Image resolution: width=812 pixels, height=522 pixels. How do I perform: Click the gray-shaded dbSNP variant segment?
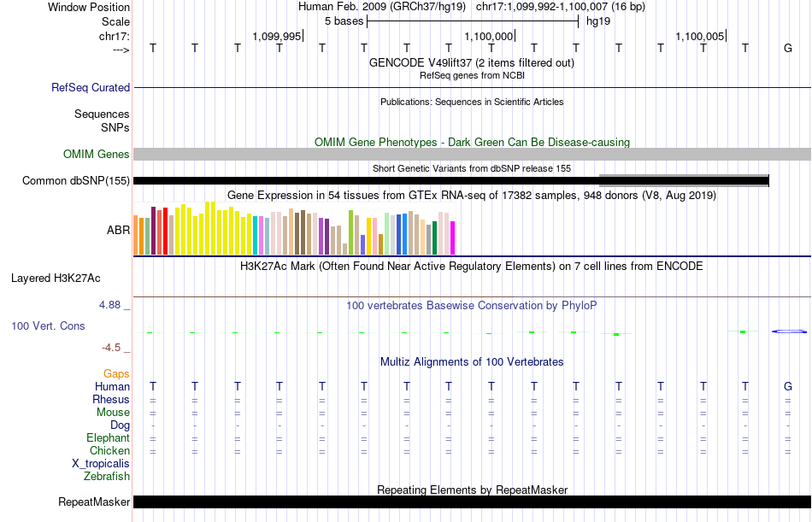[684, 180]
